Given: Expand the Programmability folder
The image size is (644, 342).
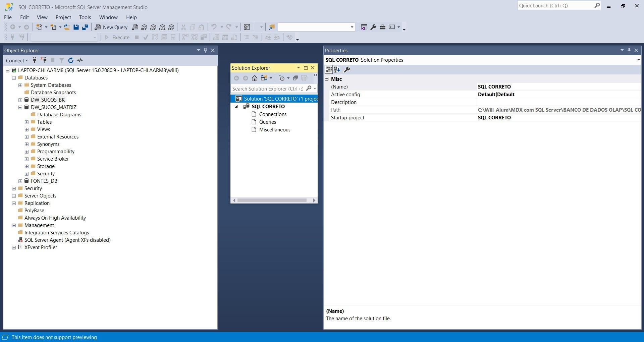Looking at the screenshot, I should [x=26, y=152].
